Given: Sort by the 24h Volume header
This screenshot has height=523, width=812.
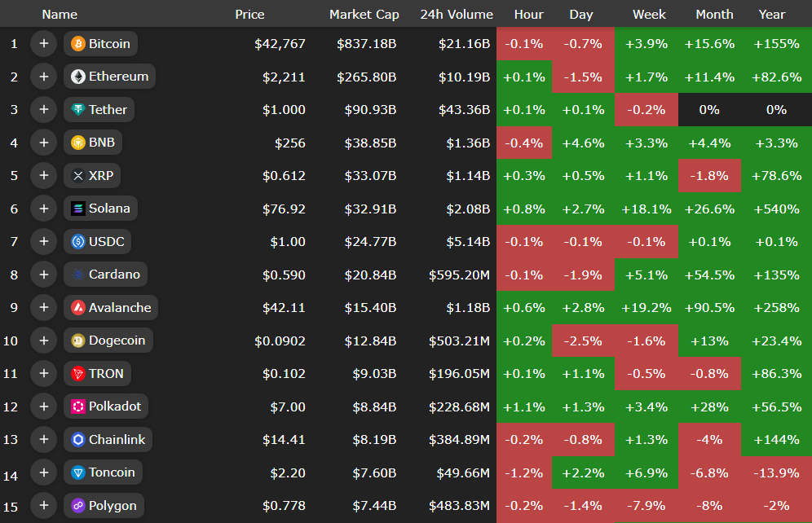Looking at the screenshot, I should tap(457, 14).
